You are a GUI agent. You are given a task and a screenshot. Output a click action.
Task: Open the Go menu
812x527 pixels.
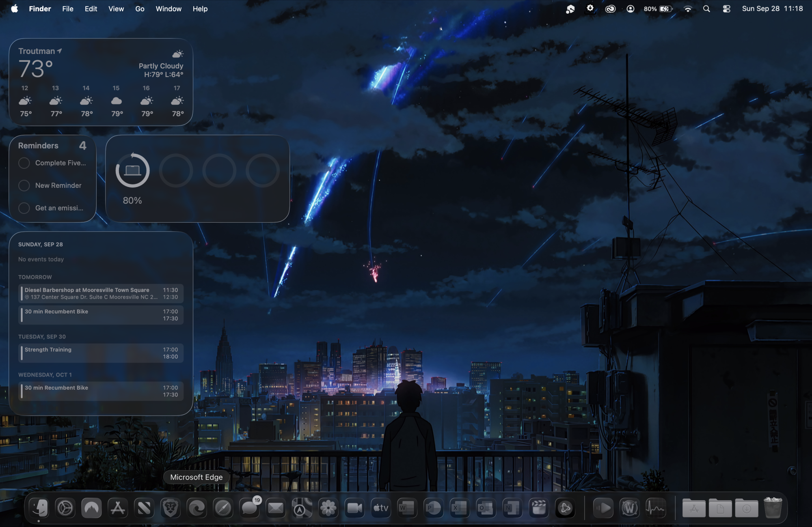click(140, 9)
